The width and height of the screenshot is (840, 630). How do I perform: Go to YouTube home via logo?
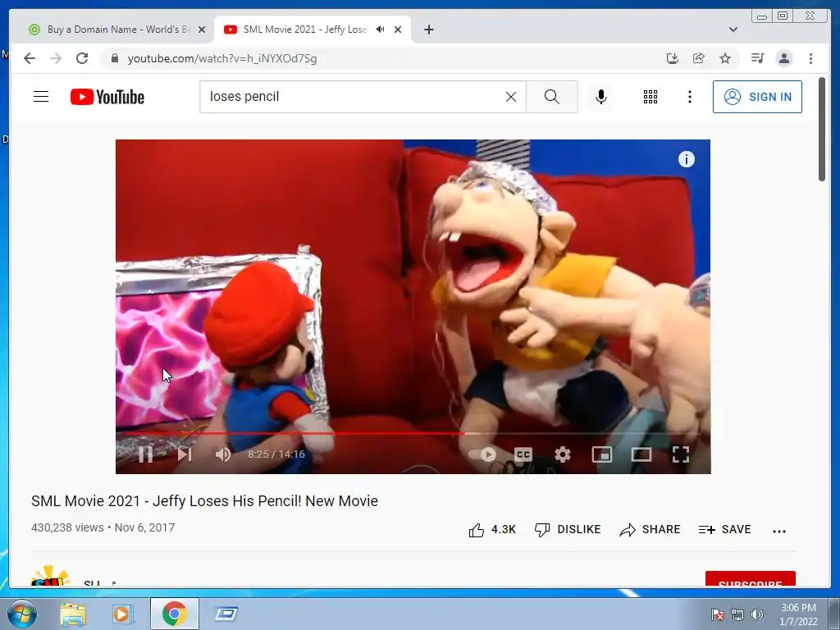point(107,97)
